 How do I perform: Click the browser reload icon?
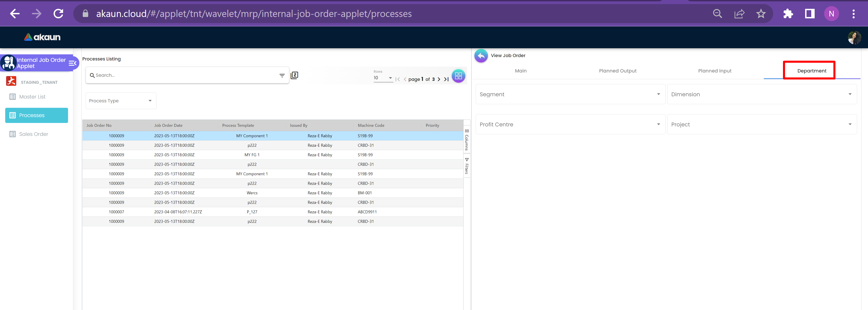[x=59, y=14]
